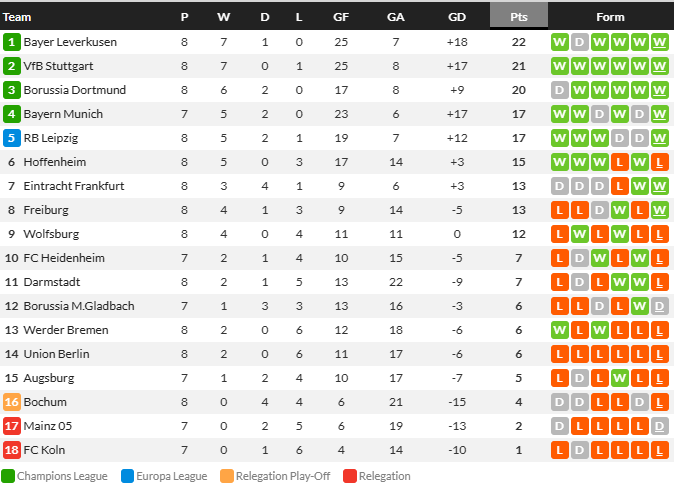Click the Form column header
The width and height of the screenshot is (676, 494).
(610, 17)
